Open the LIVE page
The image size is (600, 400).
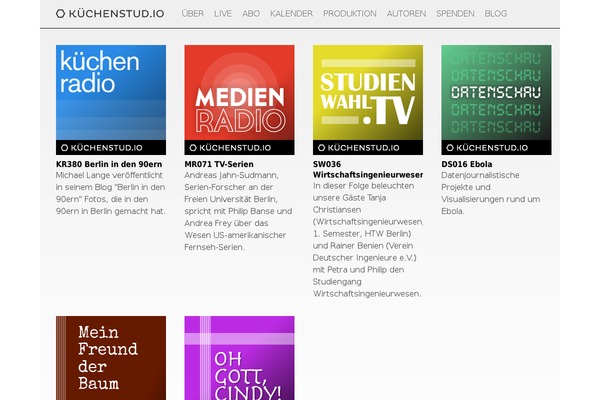pyautogui.click(x=223, y=14)
